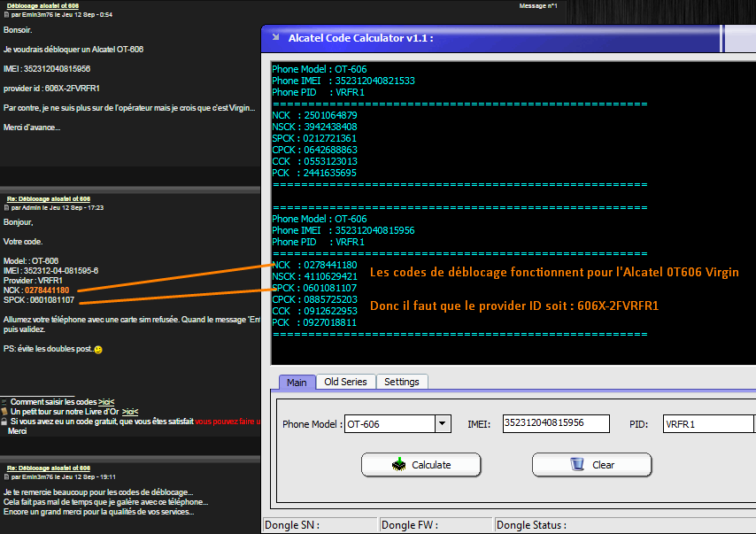Viewport: 756px width, 534px height.
Task: Click post icon beside 'par Admin' at 17:23
Action: point(6,207)
